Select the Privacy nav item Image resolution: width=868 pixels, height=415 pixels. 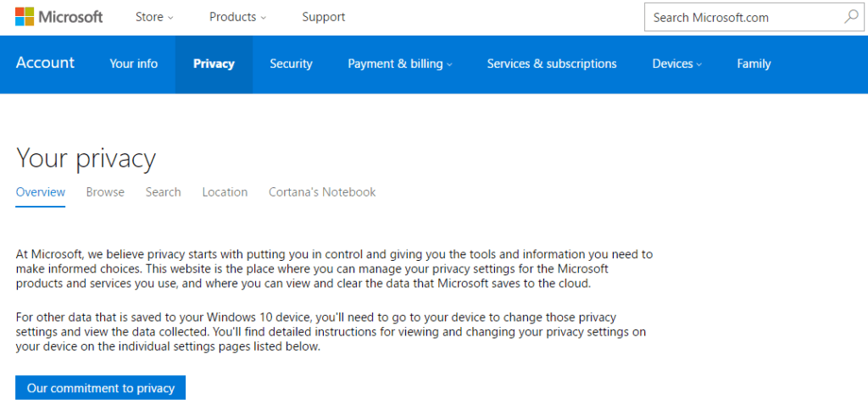pos(214,64)
